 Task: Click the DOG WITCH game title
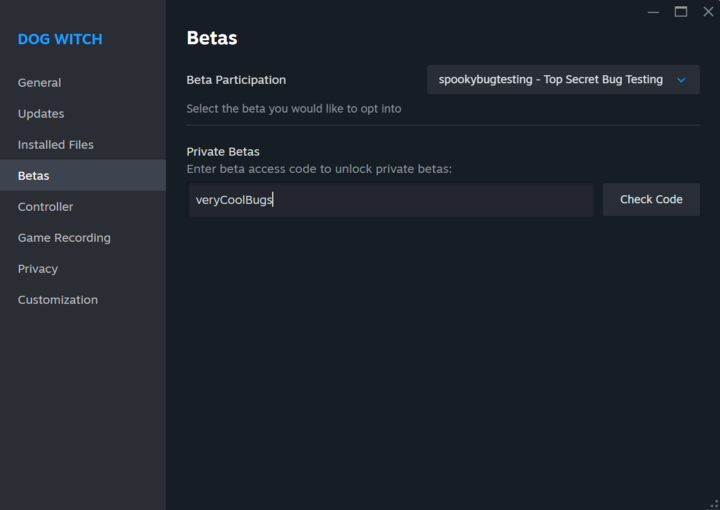[60, 40]
